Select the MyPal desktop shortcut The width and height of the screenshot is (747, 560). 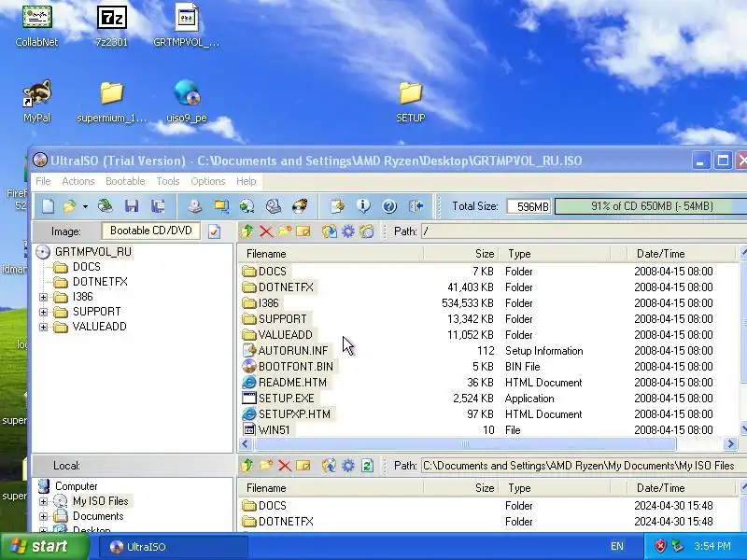point(37,102)
